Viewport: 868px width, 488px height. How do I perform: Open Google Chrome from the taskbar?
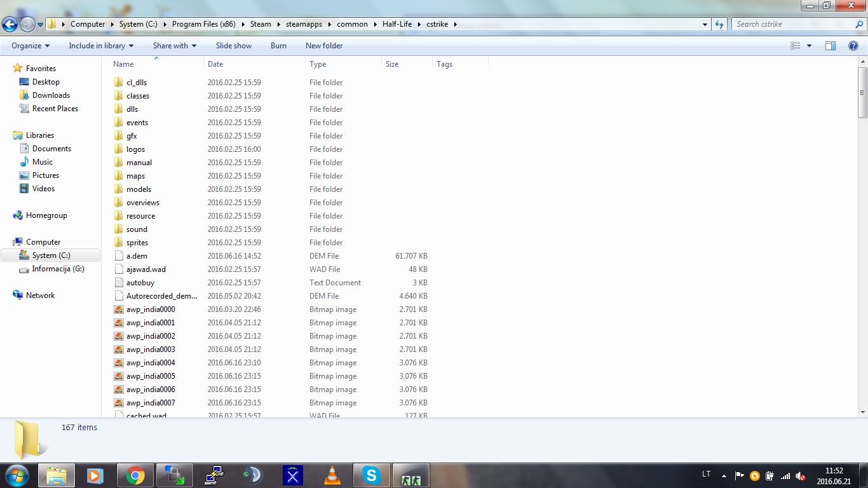[x=135, y=475]
